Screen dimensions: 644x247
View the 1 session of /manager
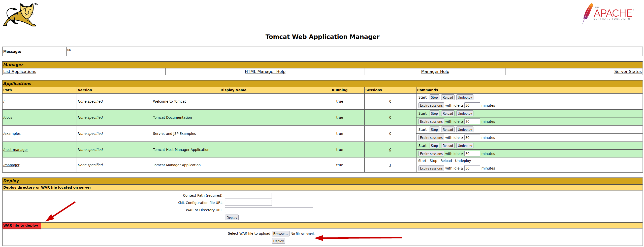[390, 165]
